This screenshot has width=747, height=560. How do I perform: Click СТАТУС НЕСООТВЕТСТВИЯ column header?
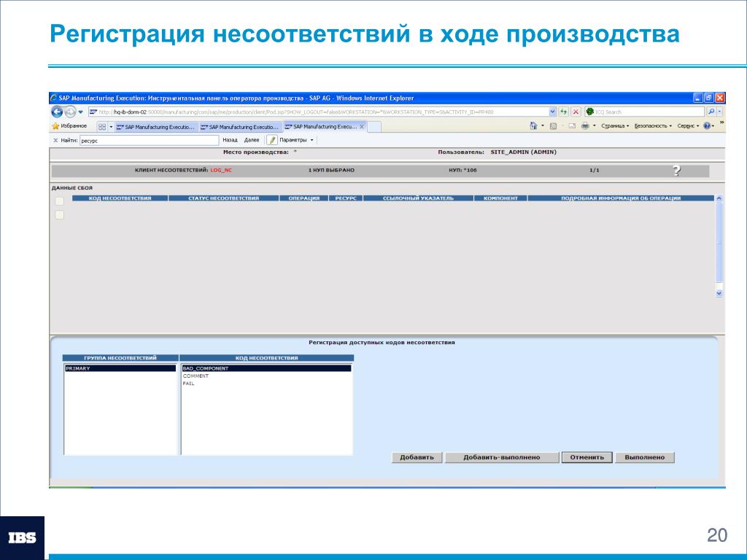[223, 198]
